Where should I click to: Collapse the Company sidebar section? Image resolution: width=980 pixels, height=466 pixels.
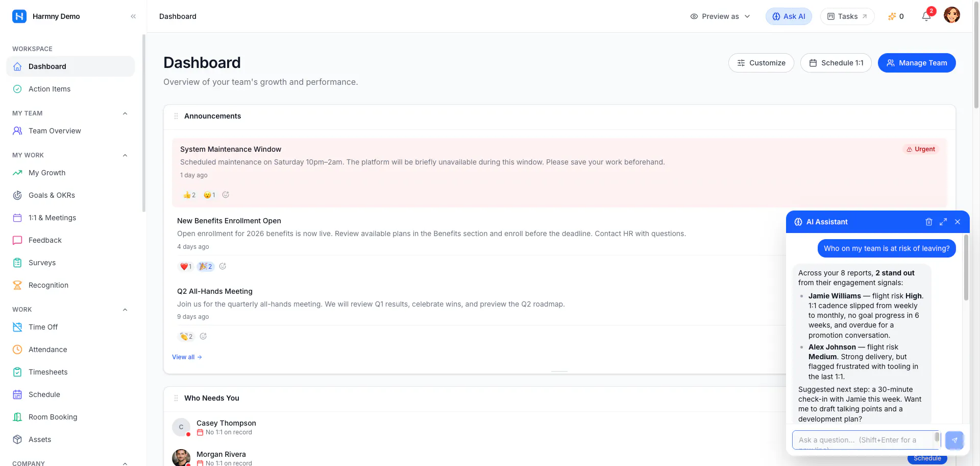coord(125,463)
